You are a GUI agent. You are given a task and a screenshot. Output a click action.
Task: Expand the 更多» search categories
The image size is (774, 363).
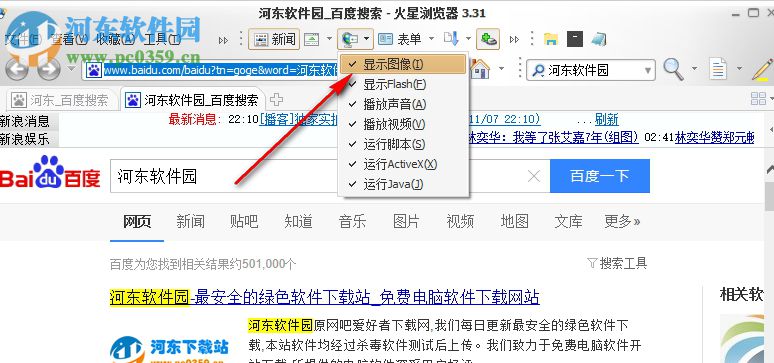pyautogui.click(x=622, y=221)
